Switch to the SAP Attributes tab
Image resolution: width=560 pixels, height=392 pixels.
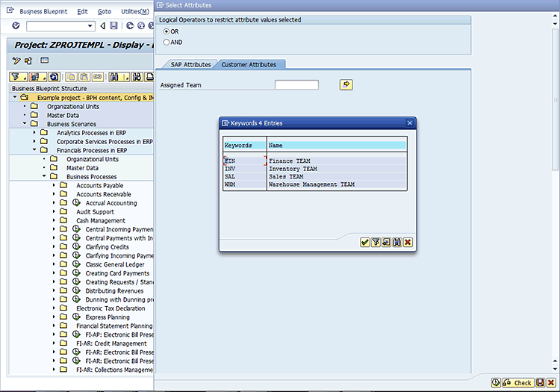(190, 65)
